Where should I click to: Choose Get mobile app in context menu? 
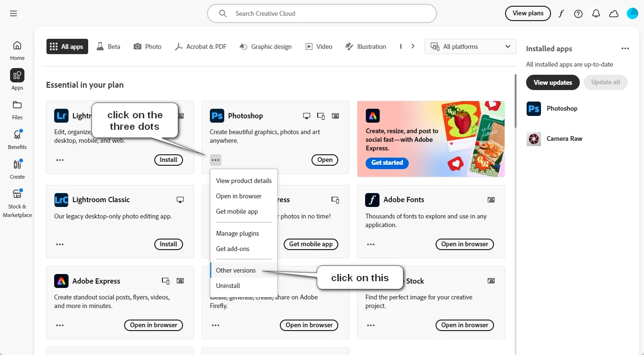[244, 212]
